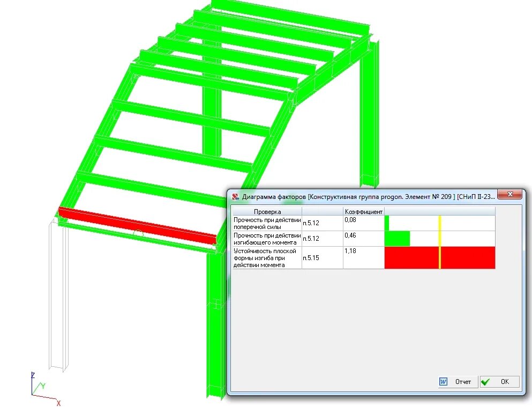Select the Прочность при действии изгибающего момента row
The height and width of the screenshot is (407, 532).
pyautogui.click(x=364, y=239)
